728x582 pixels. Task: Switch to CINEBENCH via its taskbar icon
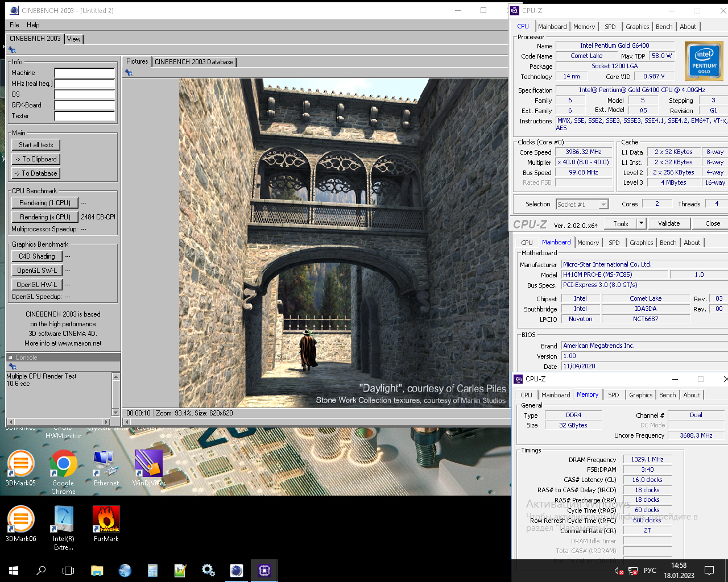pyautogui.click(x=236, y=571)
